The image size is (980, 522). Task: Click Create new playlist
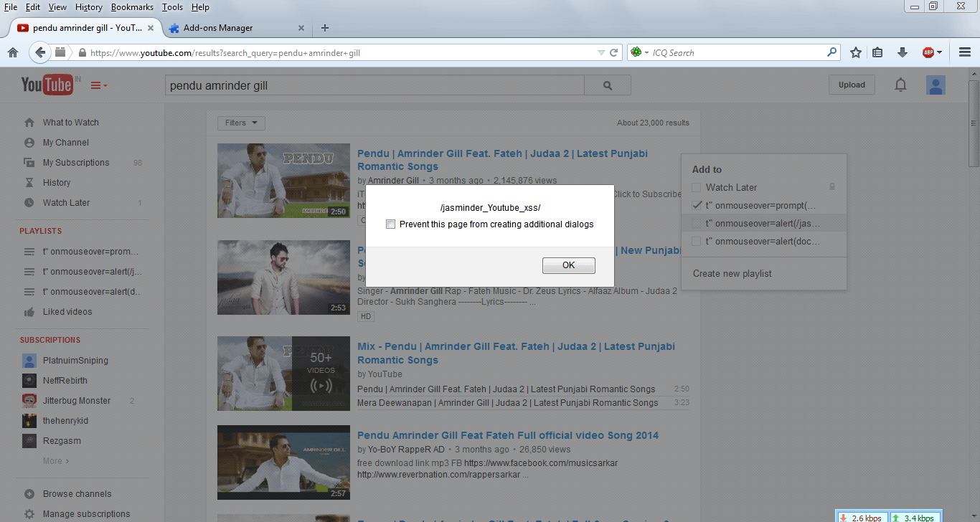click(x=732, y=273)
